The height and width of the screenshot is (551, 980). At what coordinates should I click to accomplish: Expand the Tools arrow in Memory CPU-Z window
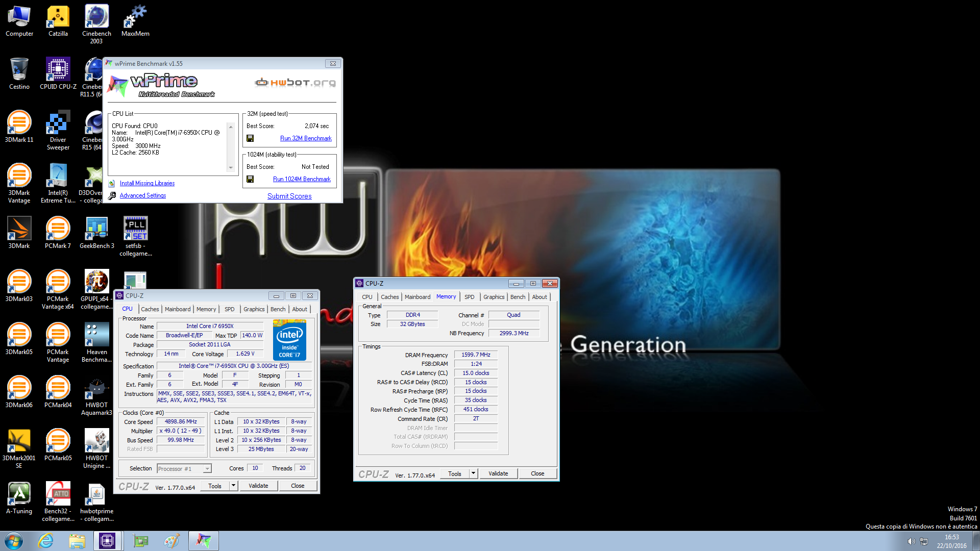(474, 473)
